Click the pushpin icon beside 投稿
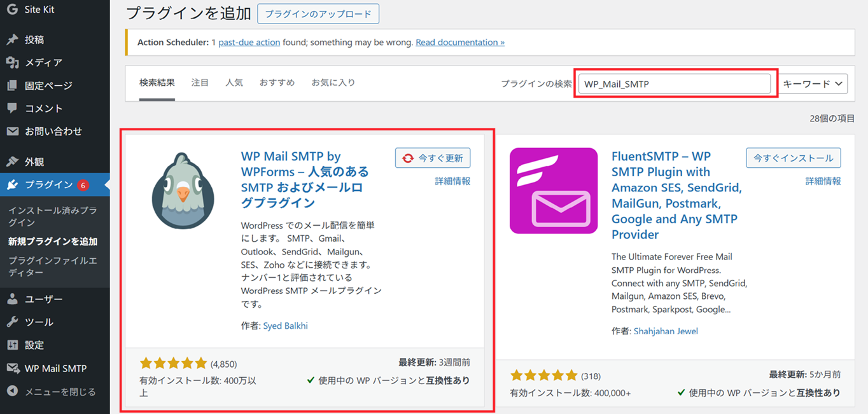 click(x=12, y=39)
